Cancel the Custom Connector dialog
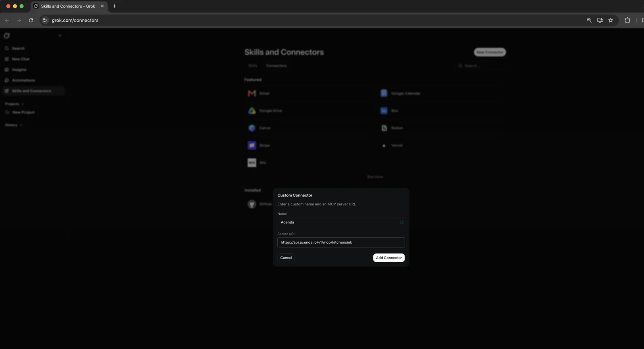 point(286,258)
